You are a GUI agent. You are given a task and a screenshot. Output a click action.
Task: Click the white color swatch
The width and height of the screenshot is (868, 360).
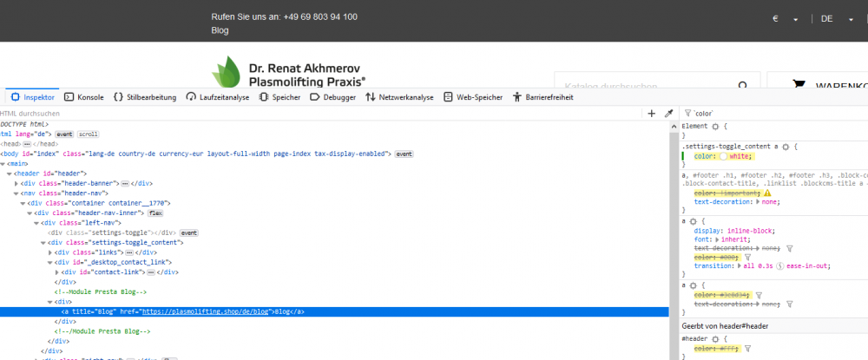pyautogui.click(x=723, y=156)
